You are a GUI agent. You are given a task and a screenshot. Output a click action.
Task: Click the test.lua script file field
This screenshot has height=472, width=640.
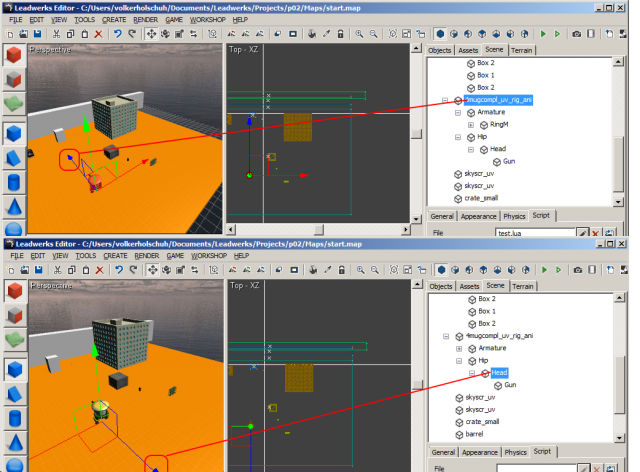[535, 232]
